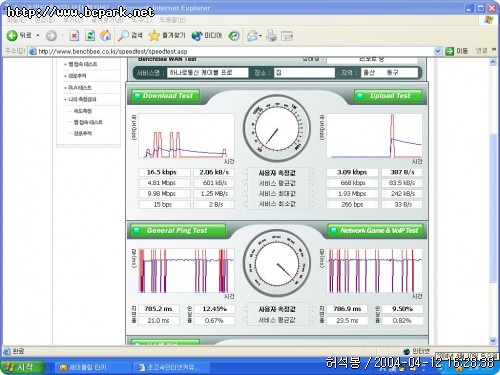500x375 pixels.
Task: Click Network Game & VoIP Test button
Action: (375, 230)
